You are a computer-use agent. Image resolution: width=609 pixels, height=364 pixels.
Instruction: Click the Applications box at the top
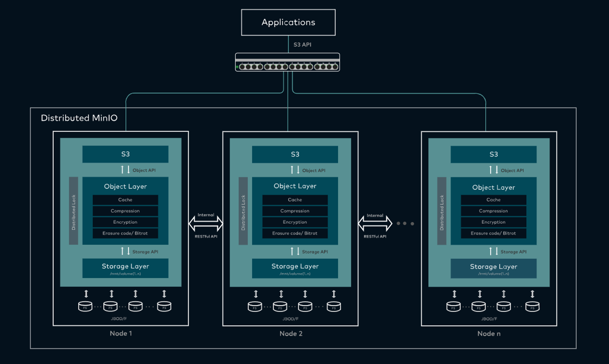pyautogui.click(x=288, y=22)
